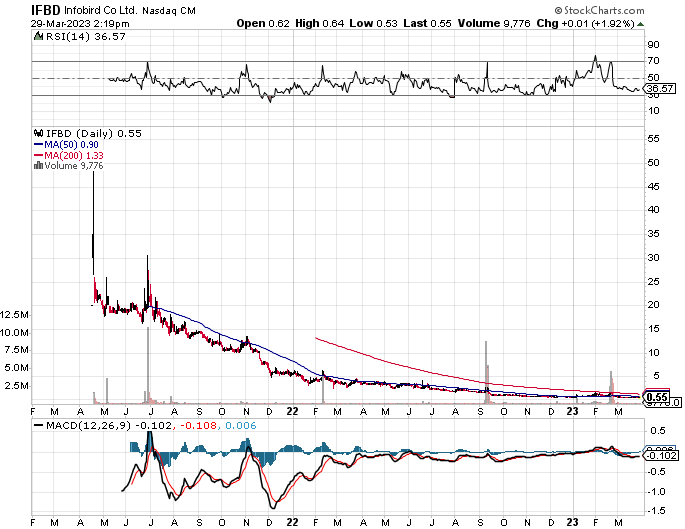Click the RSI indicator icon in the legend

[x=39, y=36]
